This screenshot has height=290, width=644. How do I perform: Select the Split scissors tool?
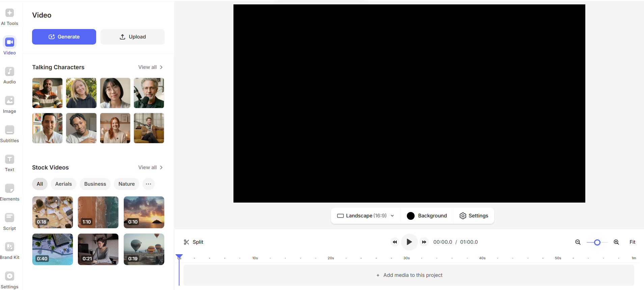tap(193, 242)
